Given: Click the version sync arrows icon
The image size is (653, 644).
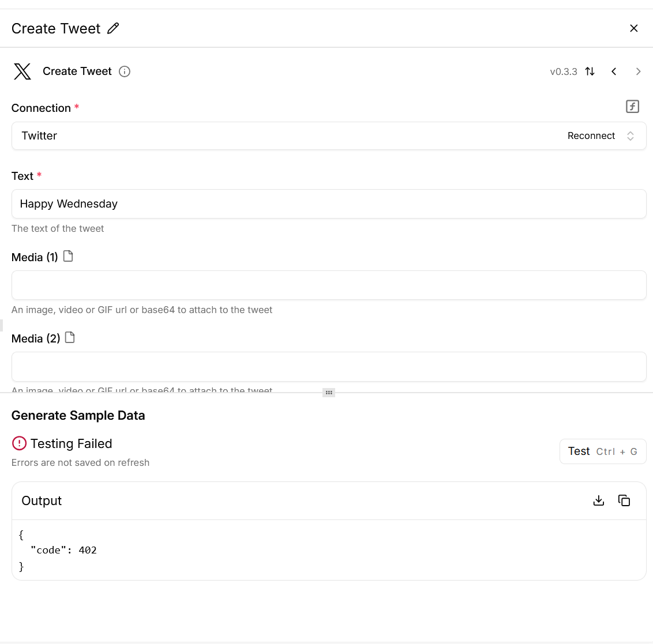Looking at the screenshot, I should (590, 71).
